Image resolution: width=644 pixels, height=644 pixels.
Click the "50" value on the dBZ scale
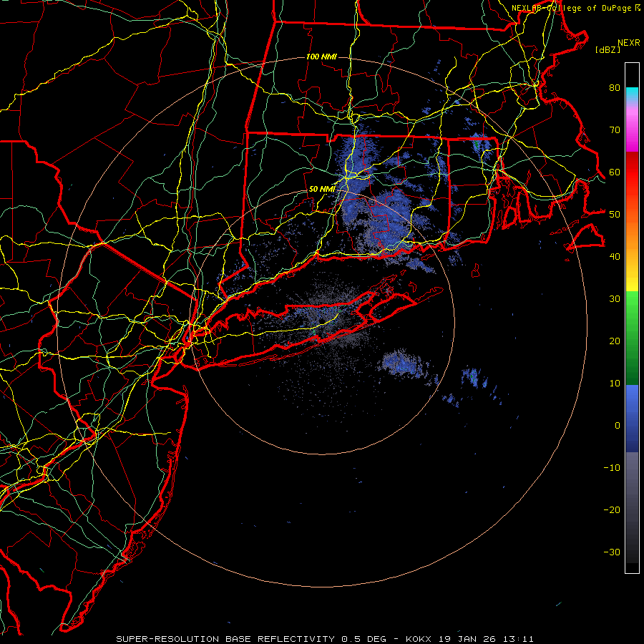(x=615, y=215)
